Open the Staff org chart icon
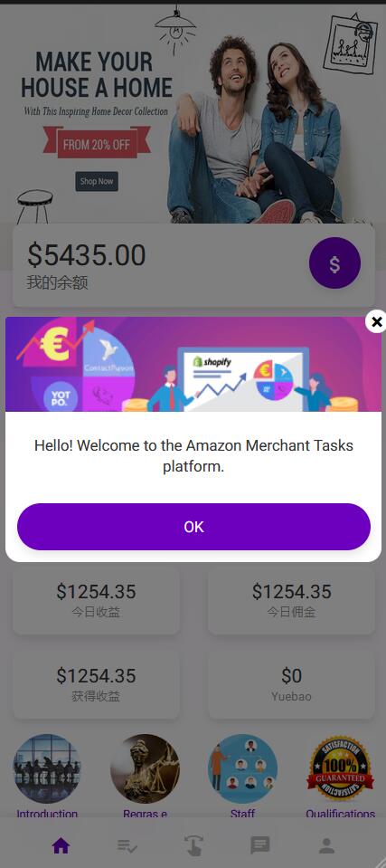 pos(242,768)
